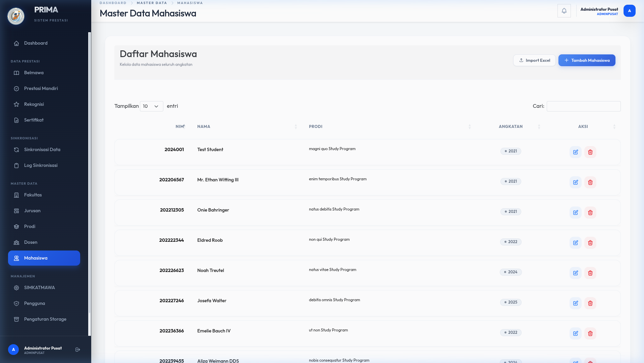Sort table by Prodi column header

click(x=315, y=127)
